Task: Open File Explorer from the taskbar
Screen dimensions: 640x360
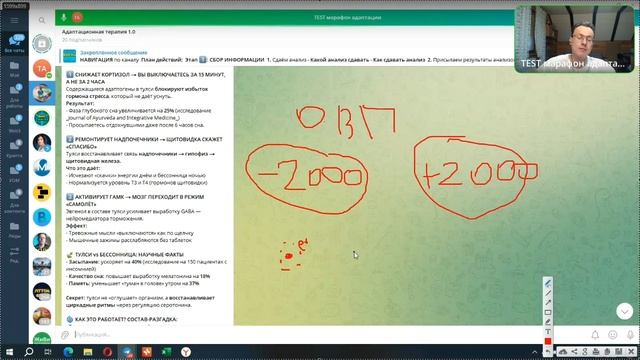Action: point(88,352)
